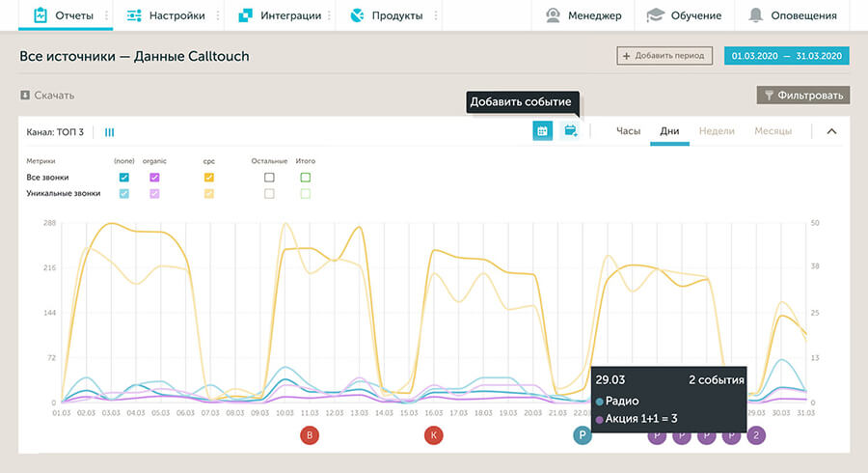Click the Обучение graduation cap icon

655,15
